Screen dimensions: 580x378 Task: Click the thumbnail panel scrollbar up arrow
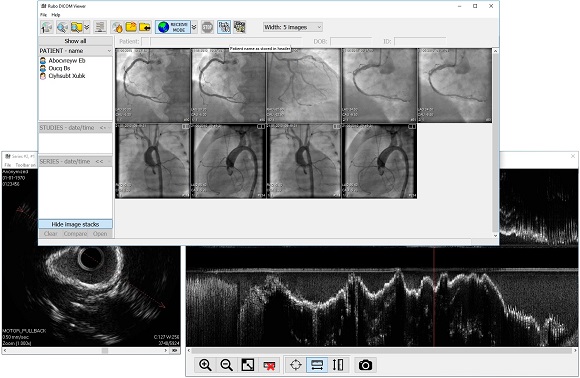(x=495, y=51)
